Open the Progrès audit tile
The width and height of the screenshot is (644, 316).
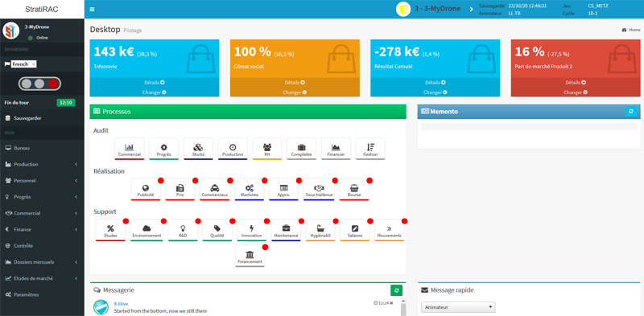click(163, 149)
